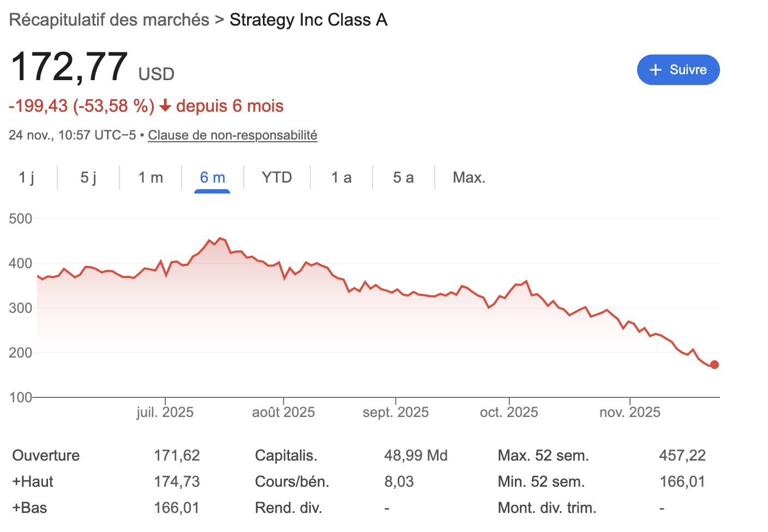Click the Strategy Inc Class A title
768x532 pixels.
[308, 20]
